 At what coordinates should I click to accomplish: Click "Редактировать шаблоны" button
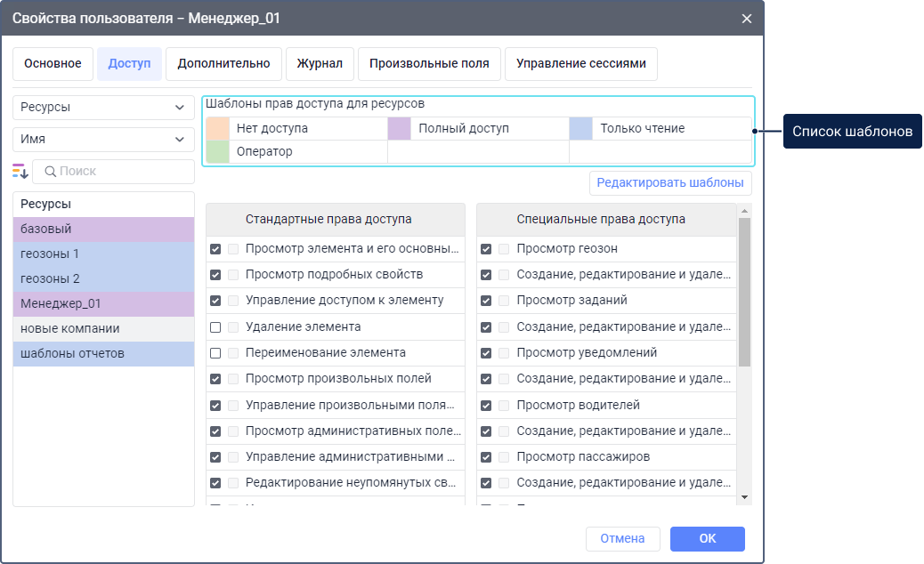click(670, 183)
